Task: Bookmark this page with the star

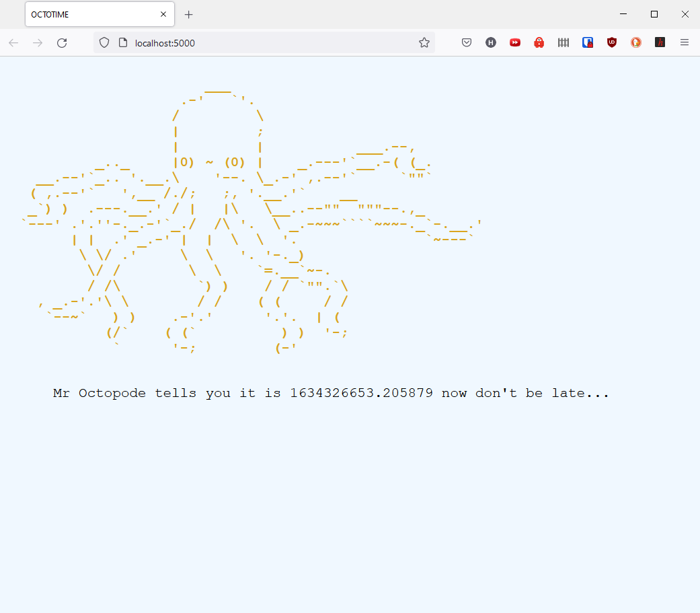Action: point(424,43)
